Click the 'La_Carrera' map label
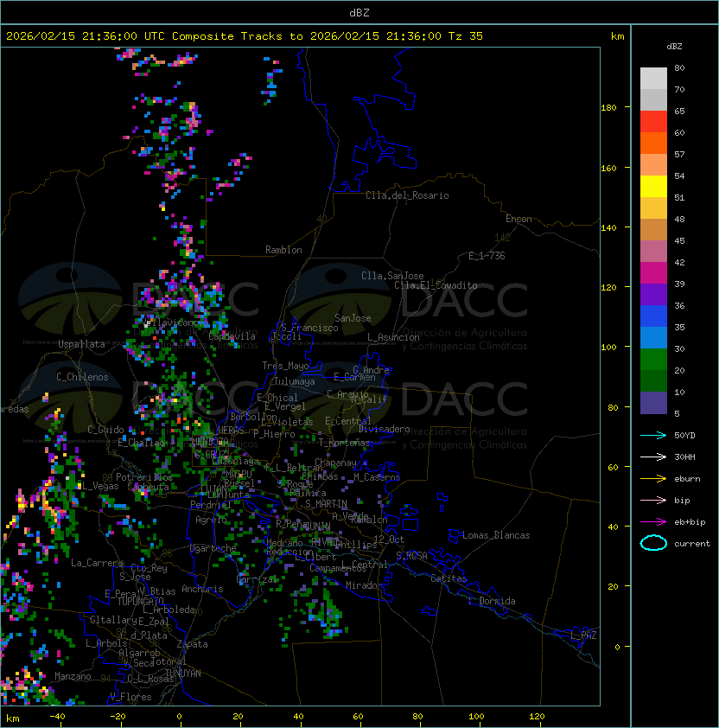The height and width of the screenshot is (728, 719). [x=97, y=563]
